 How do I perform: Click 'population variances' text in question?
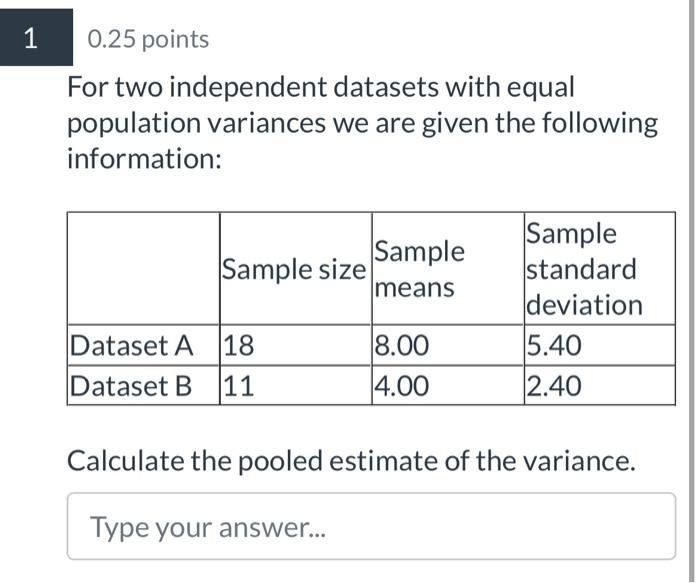[196, 123]
